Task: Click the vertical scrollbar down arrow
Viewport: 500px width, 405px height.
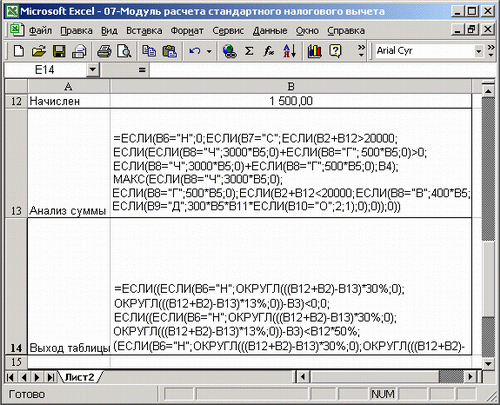Action: tap(488, 363)
